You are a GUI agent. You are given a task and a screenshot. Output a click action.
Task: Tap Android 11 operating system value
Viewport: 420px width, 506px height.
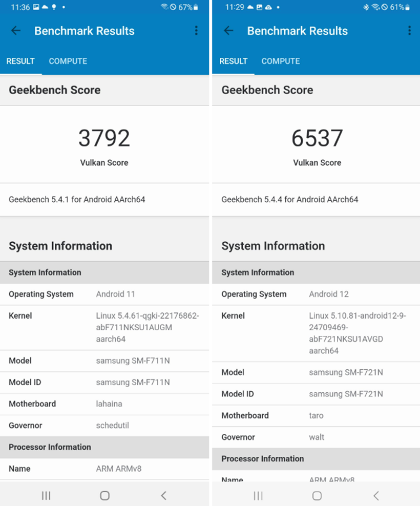click(x=115, y=294)
